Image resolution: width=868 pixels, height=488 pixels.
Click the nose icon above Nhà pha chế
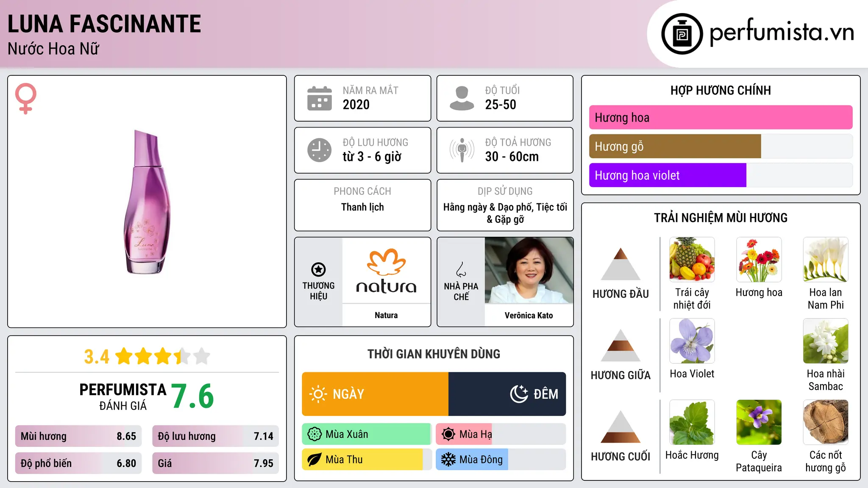pyautogui.click(x=461, y=269)
